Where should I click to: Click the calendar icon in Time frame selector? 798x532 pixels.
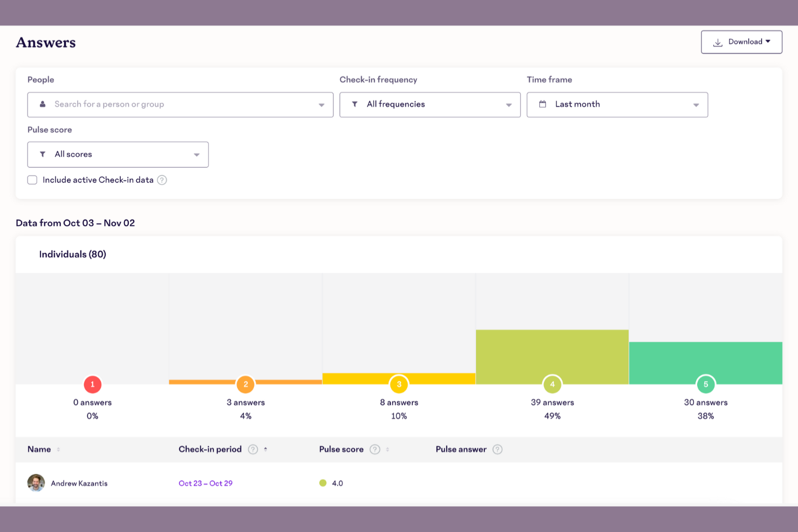(543, 104)
